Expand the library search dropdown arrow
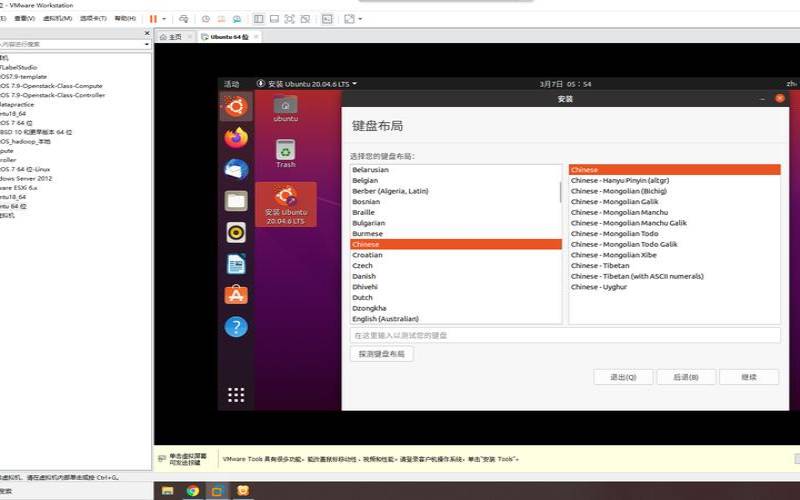The image size is (800, 500). (x=147, y=44)
